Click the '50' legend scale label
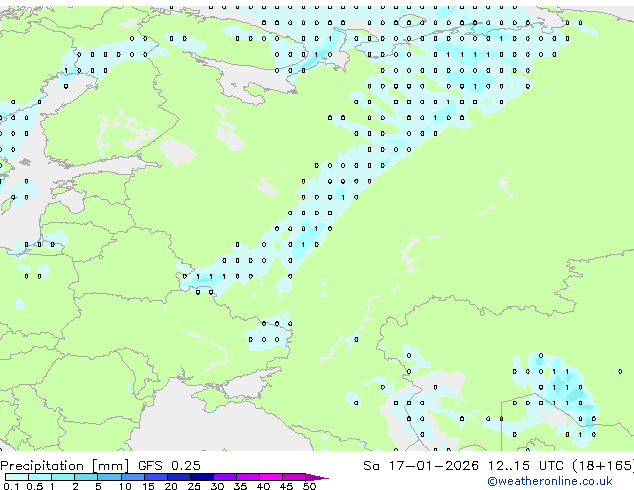The width and height of the screenshot is (634, 490). 309,486
